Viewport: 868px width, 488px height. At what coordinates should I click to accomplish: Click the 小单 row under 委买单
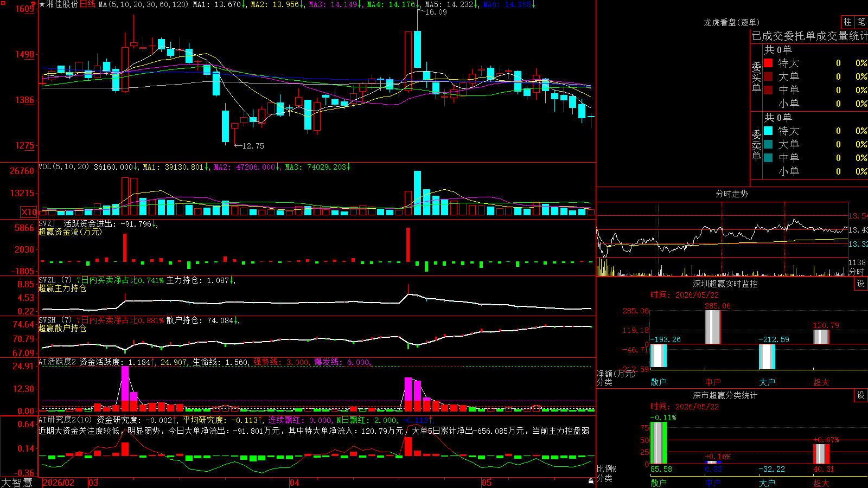(815, 104)
